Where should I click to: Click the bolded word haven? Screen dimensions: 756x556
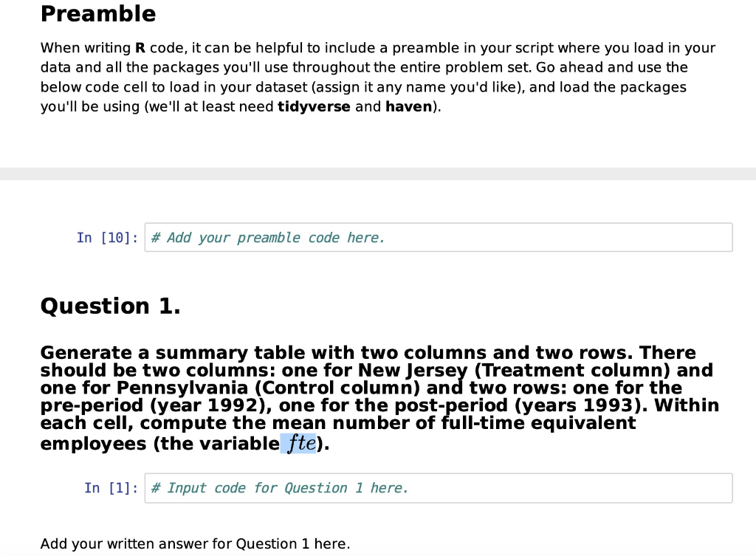(408, 106)
